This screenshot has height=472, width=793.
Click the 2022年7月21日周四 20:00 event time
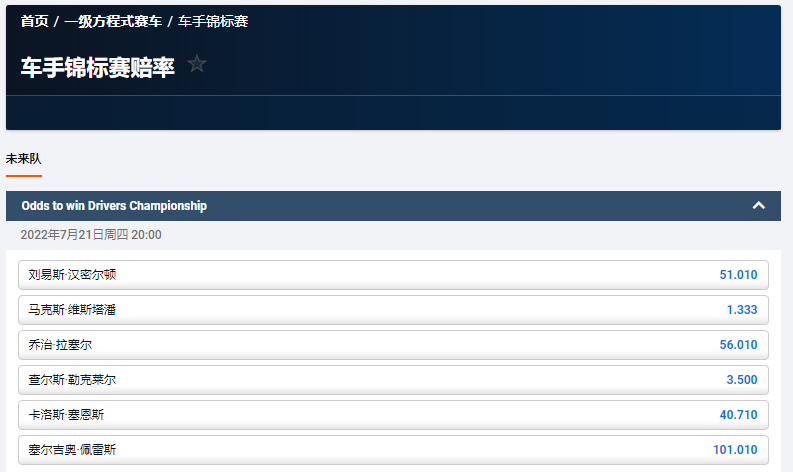pos(91,235)
